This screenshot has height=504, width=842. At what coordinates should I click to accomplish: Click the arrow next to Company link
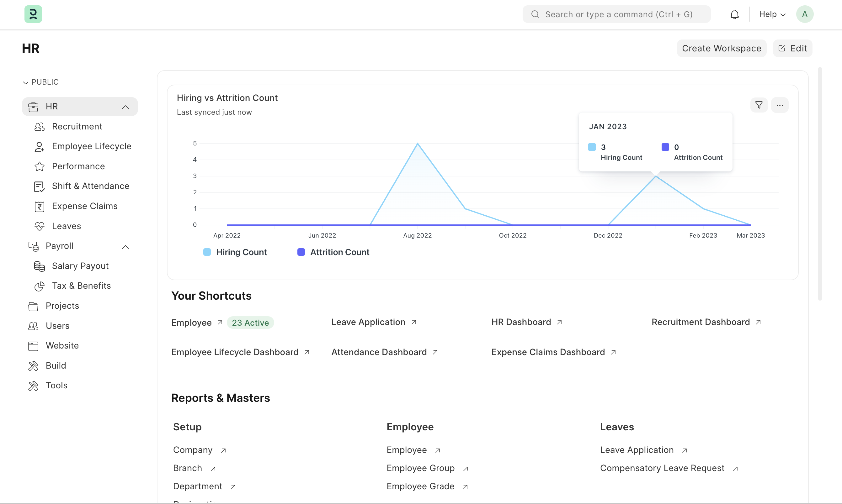(223, 450)
